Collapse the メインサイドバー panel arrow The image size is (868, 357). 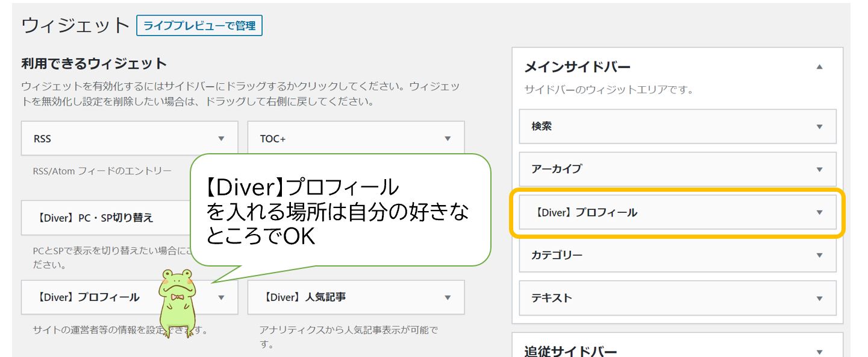(819, 67)
